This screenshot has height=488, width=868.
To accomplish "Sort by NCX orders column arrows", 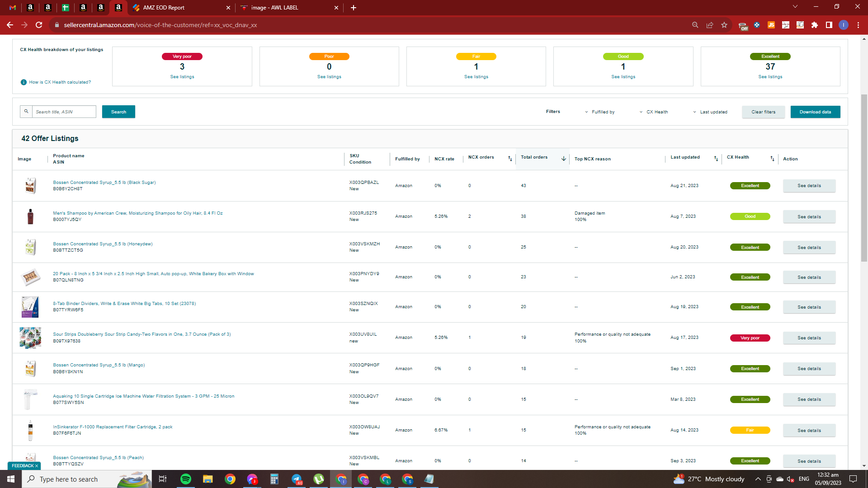I will pos(510,159).
